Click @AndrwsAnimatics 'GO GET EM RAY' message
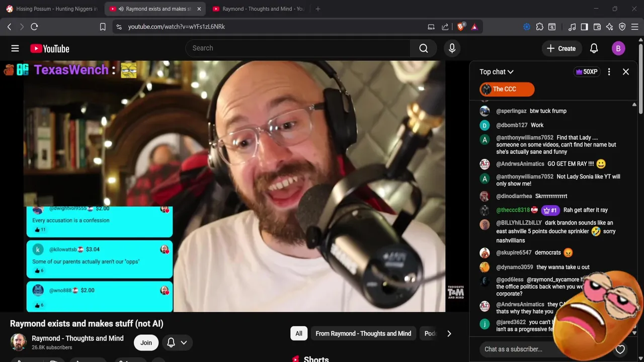 (x=553, y=164)
